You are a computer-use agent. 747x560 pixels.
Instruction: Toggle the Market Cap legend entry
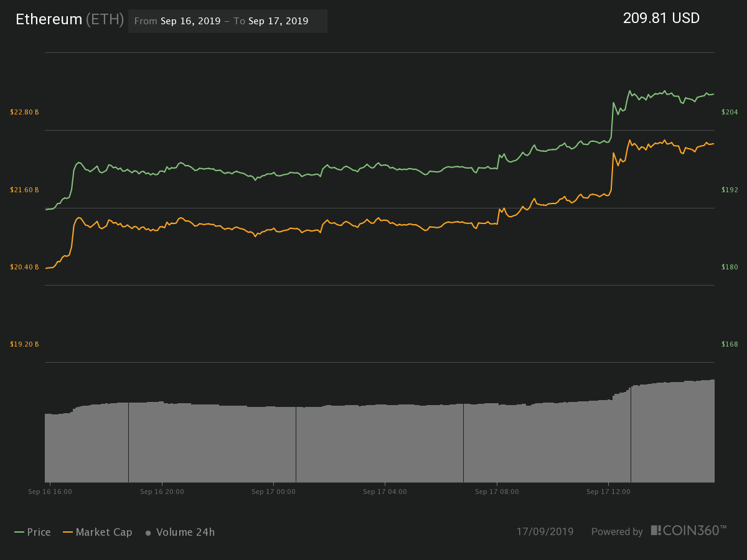98,532
